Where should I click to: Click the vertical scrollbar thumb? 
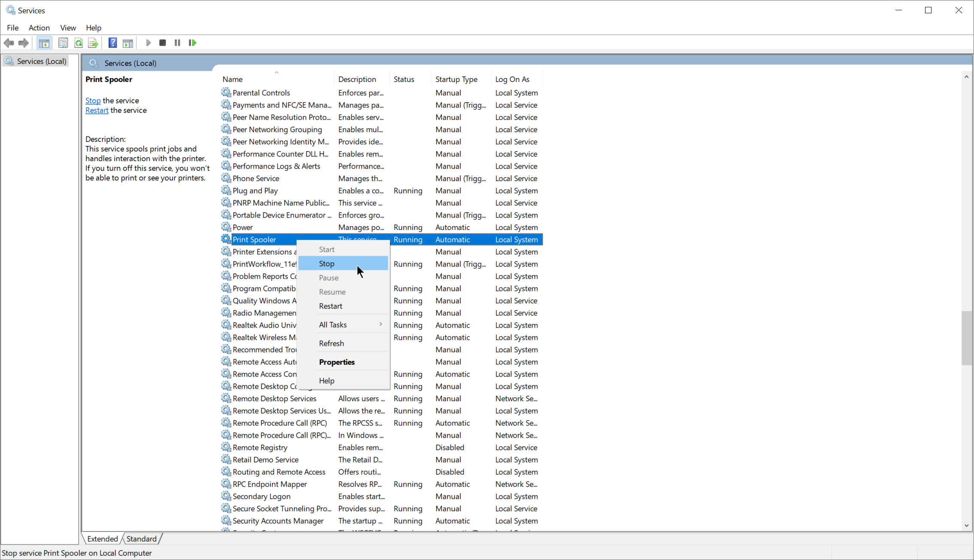pos(966,338)
